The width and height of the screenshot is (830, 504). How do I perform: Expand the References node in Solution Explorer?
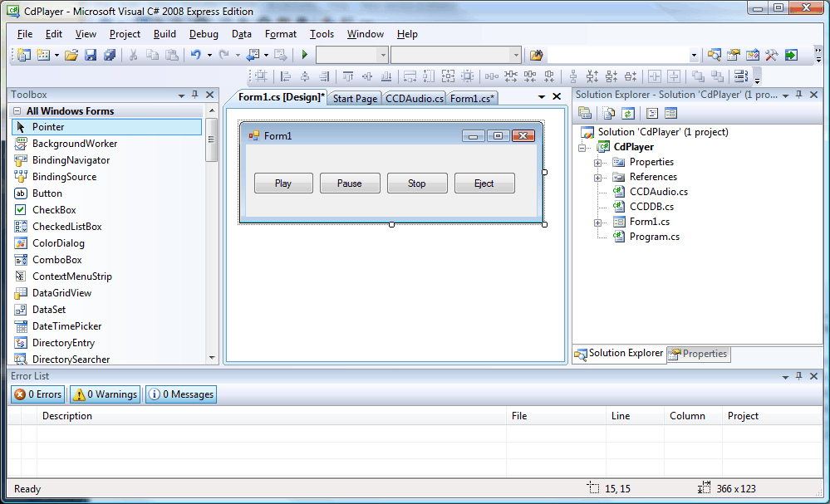(597, 178)
